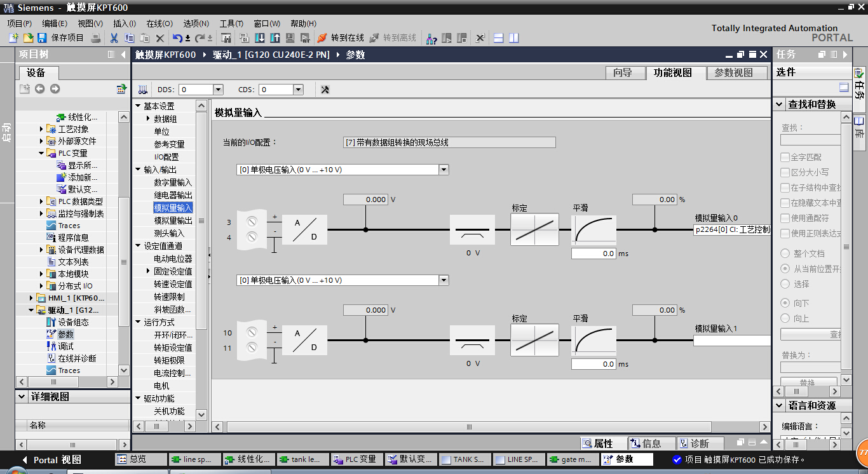Toggle the 使用通配符 checkbox

point(785,218)
